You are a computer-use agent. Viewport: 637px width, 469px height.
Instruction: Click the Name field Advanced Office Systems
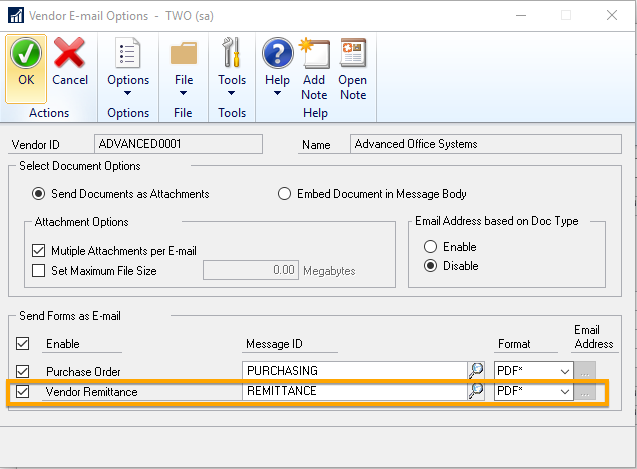tap(485, 144)
